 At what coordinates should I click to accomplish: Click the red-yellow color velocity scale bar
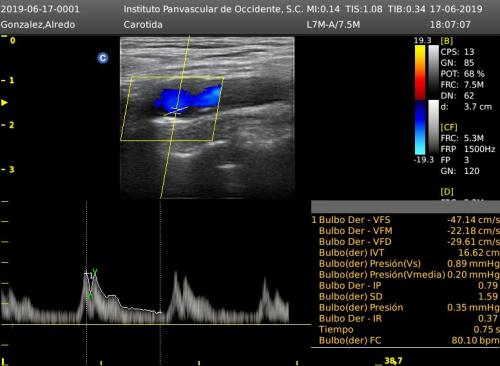(420, 72)
